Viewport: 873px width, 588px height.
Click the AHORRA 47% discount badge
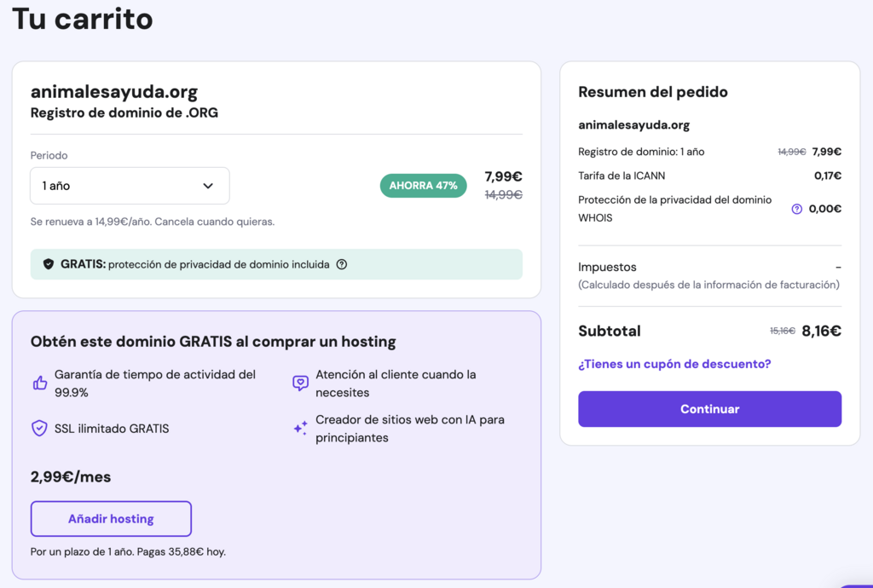(423, 185)
